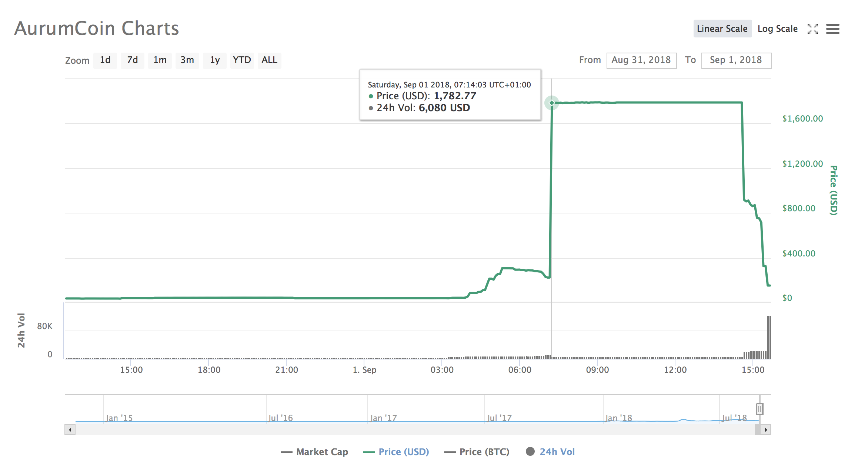
Task: Toggle Price (USD) series in legend
Action: point(396,452)
